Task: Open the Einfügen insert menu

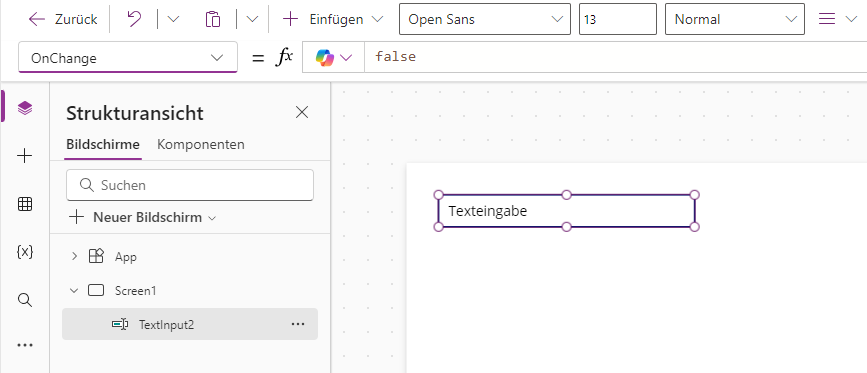Action: coord(333,19)
